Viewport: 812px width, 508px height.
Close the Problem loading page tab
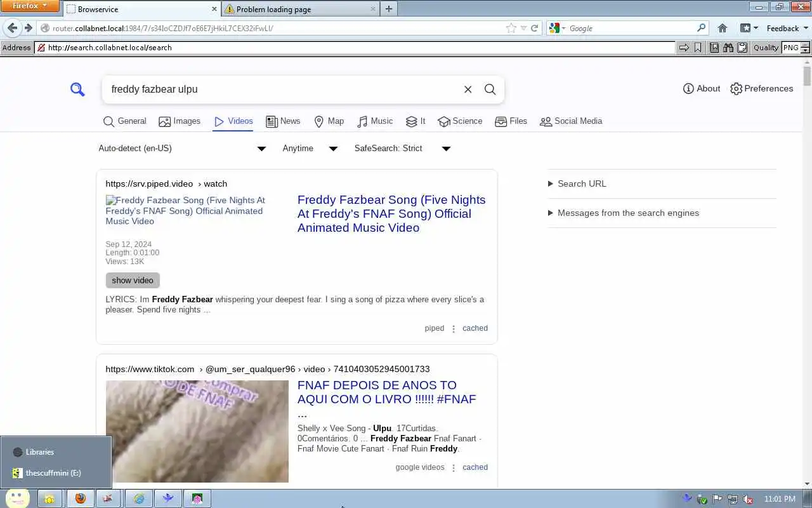coord(373,9)
